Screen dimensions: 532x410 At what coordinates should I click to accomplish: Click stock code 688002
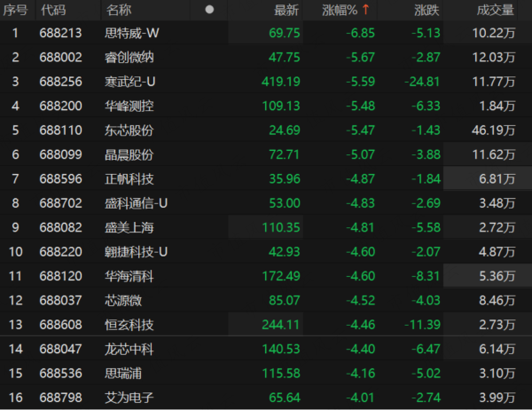coord(60,58)
